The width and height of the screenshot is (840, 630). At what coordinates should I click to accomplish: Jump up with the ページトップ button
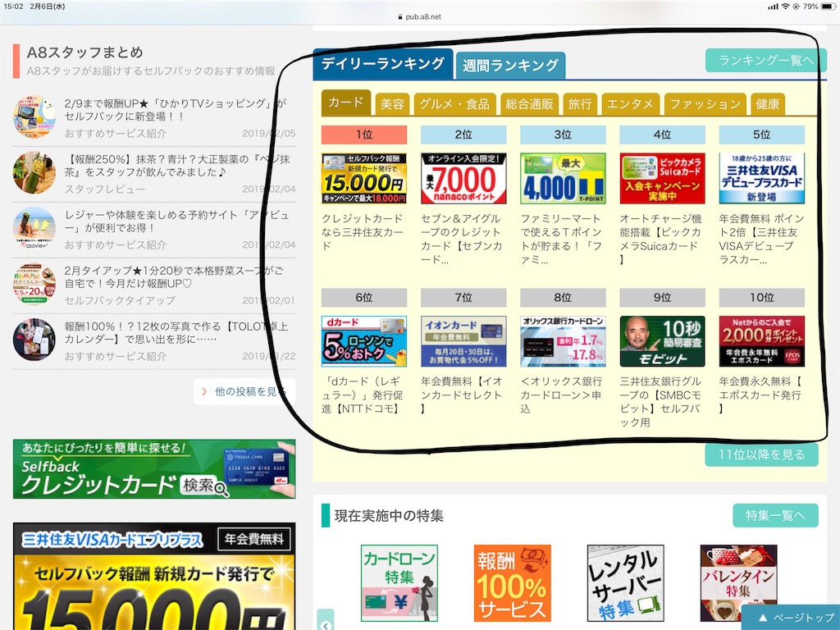792,618
